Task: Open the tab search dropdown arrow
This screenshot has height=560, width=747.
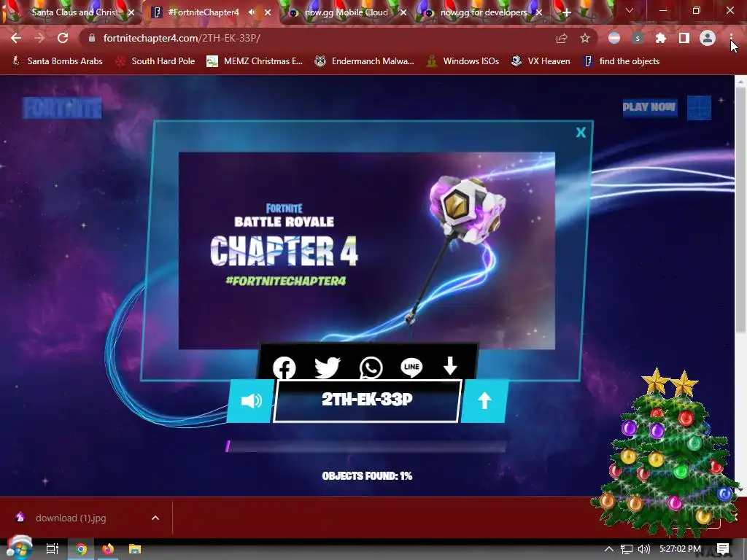Action: (630, 10)
